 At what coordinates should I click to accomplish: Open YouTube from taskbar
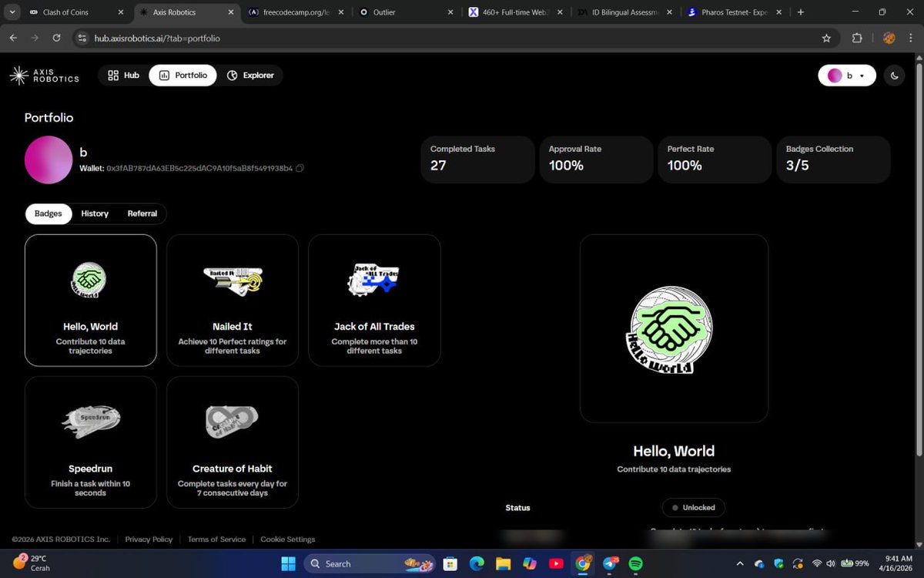tap(556, 563)
